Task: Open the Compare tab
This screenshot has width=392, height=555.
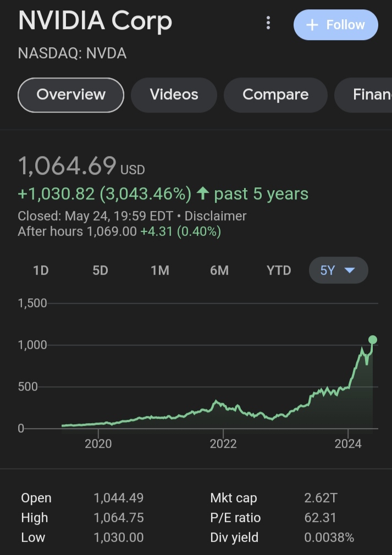Action: click(x=275, y=95)
